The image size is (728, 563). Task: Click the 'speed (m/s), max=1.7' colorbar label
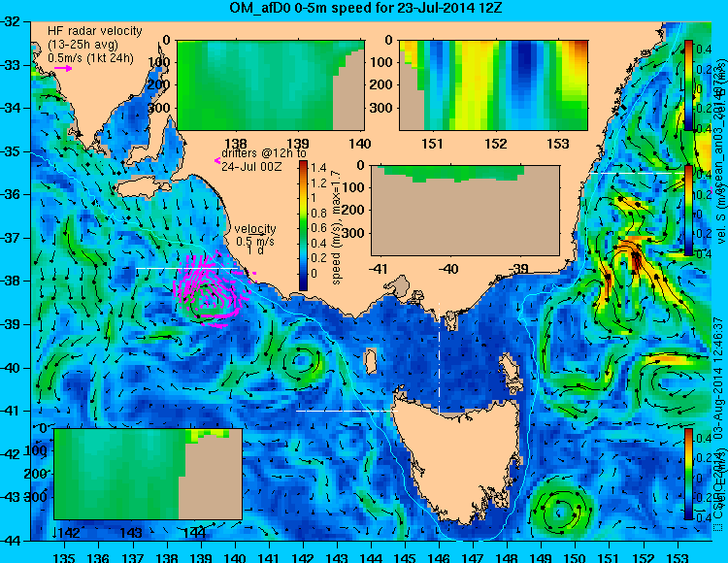click(x=336, y=227)
